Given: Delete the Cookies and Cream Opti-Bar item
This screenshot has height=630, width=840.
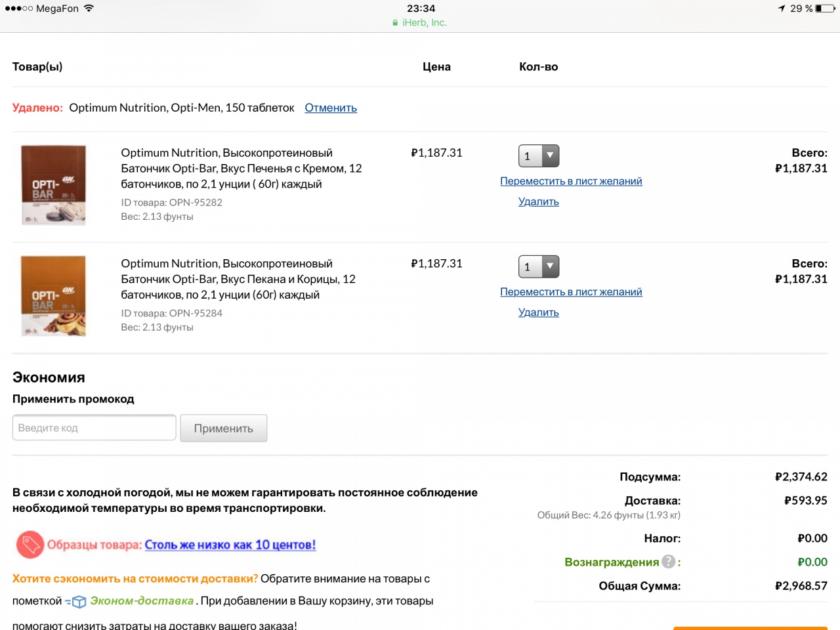Looking at the screenshot, I should point(539,201).
